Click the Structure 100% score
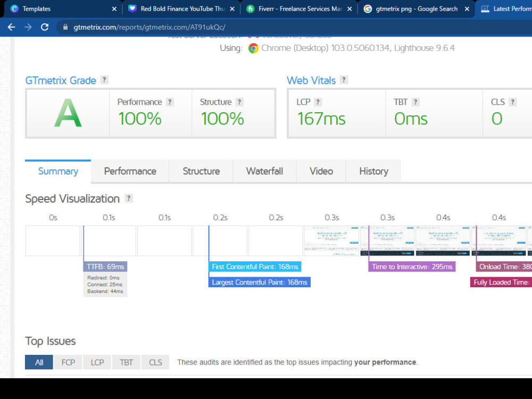This screenshot has height=399, width=532. coord(222,119)
